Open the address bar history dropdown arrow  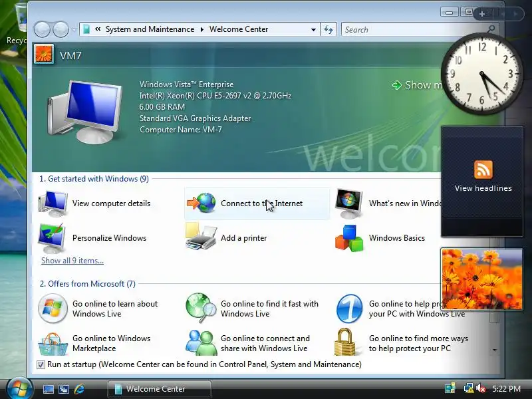pyautogui.click(x=313, y=29)
